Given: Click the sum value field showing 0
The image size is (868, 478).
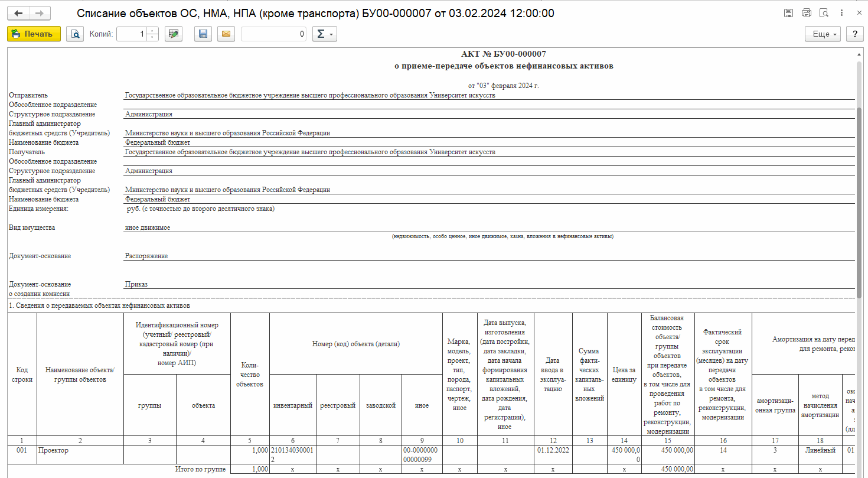Looking at the screenshot, I should point(274,34).
